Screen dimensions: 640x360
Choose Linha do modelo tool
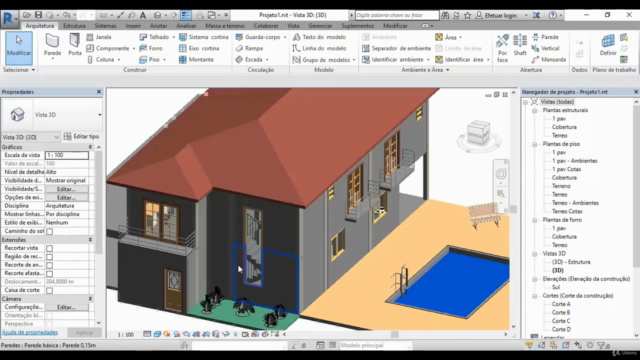pos(319,48)
